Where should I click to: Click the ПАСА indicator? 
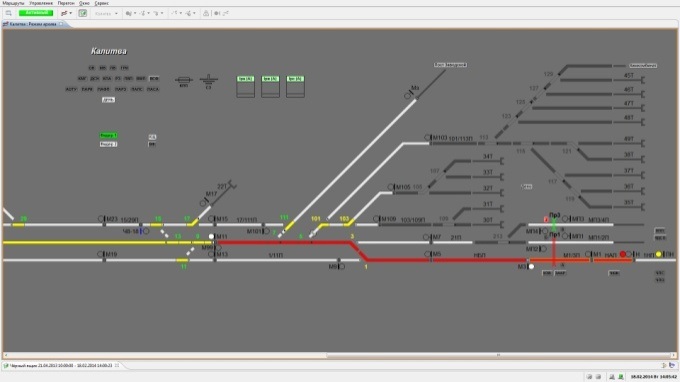coord(153,89)
